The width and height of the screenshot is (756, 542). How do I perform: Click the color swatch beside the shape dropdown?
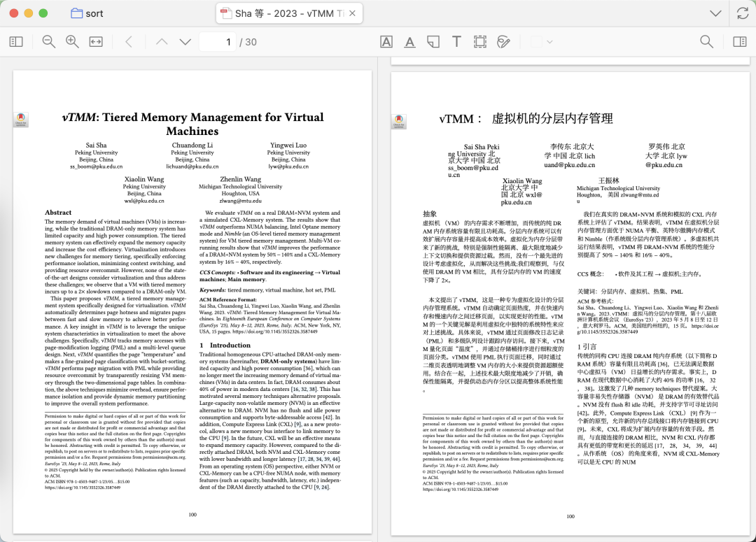click(538, 42)
